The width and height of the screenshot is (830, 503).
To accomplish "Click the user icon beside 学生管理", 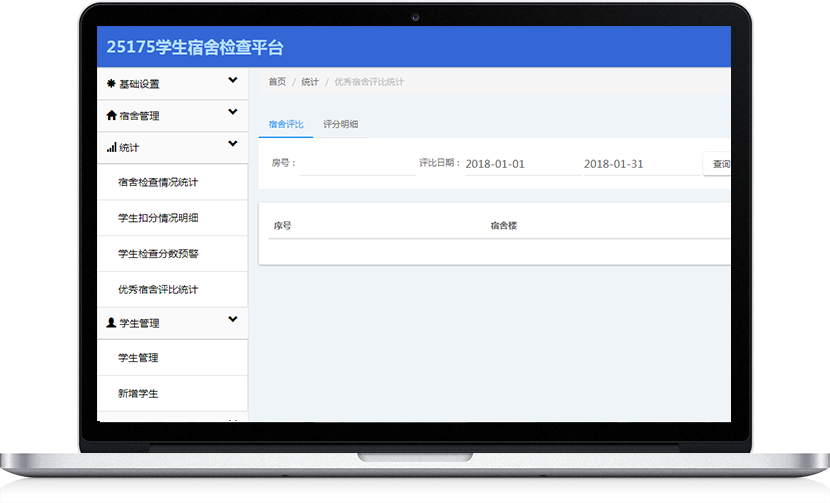I will coord(111,323).
